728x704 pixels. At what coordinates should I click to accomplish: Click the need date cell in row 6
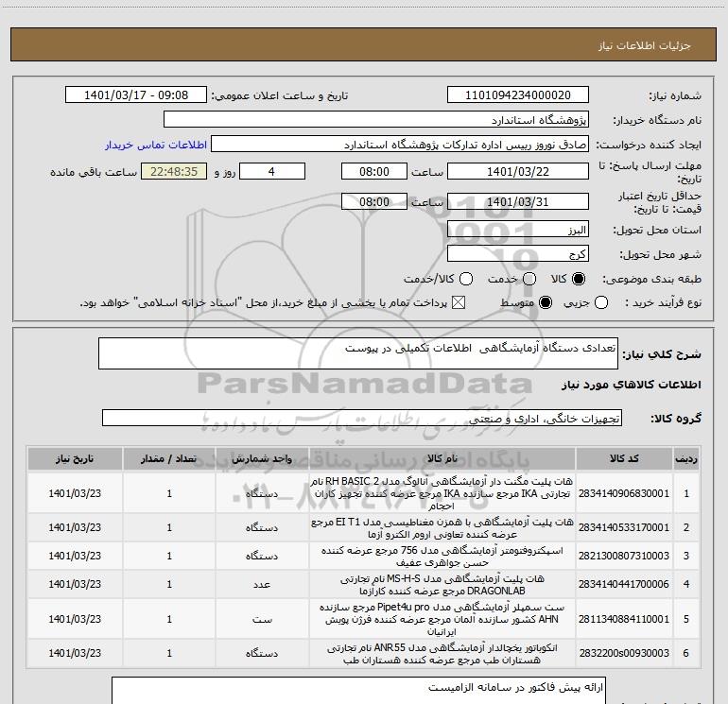click(75, 653)
